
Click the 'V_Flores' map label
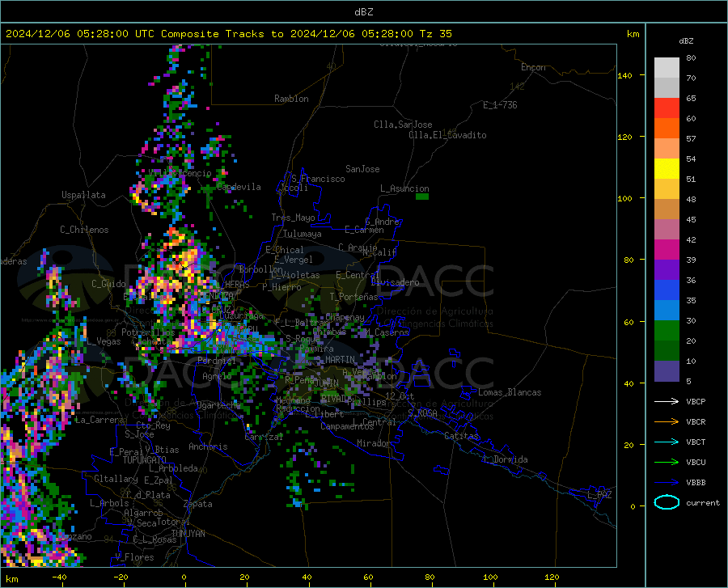click(x=134, y=557)
